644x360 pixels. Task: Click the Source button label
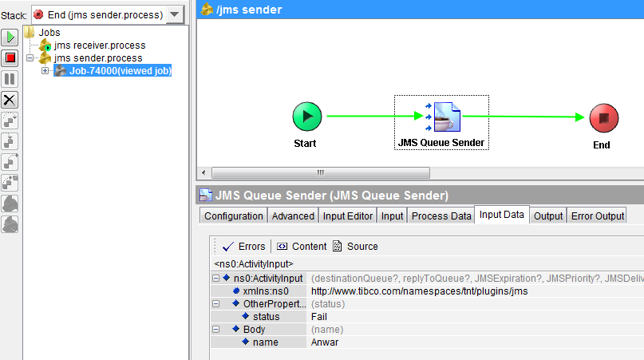coord(362,247)
